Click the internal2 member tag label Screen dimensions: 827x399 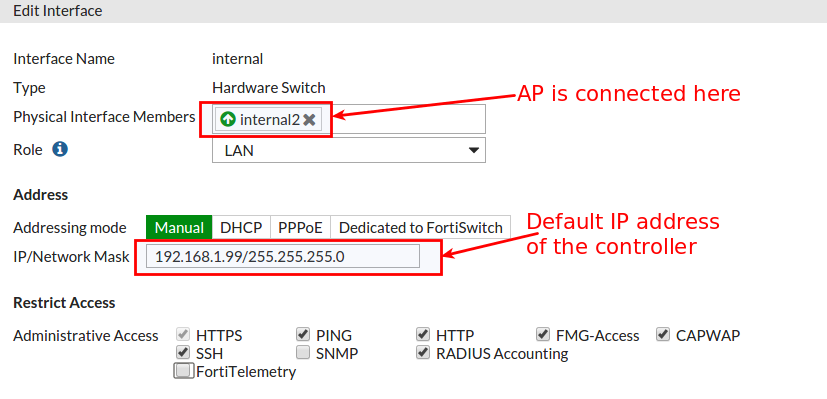270,120
